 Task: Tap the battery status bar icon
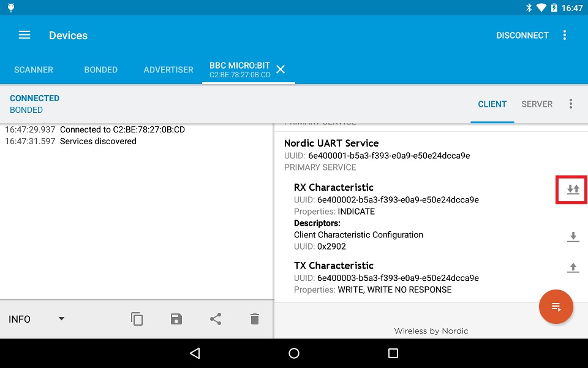coord(554,7)
